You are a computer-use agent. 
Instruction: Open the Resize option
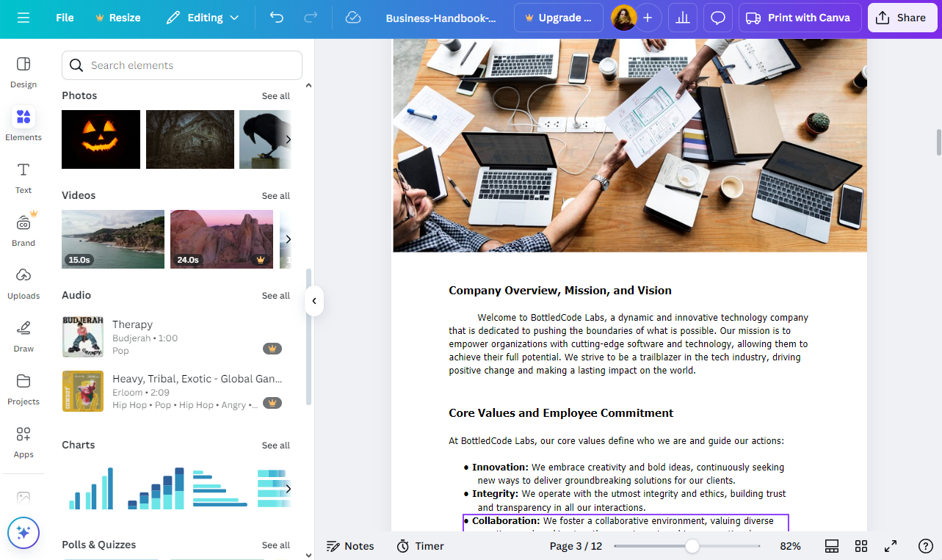pyautogui.click(x=117, y=18)
